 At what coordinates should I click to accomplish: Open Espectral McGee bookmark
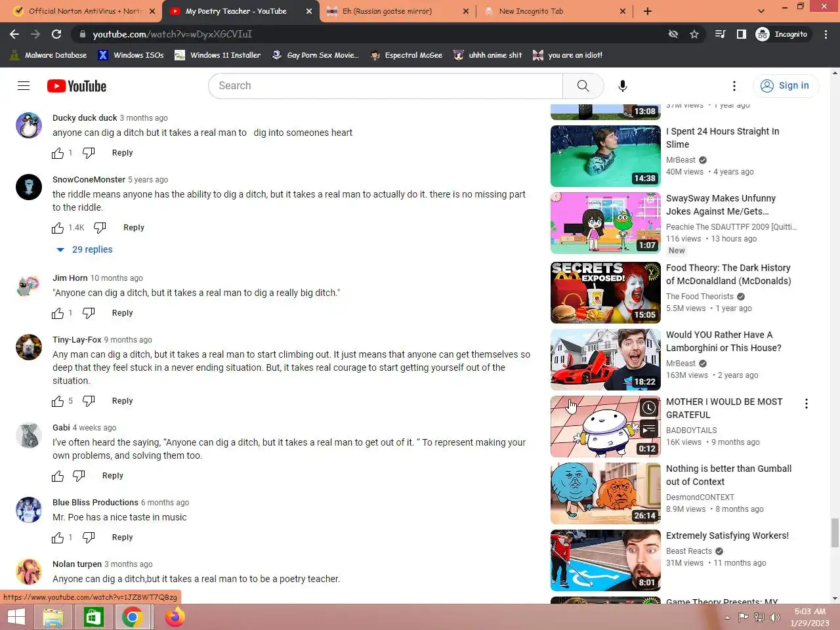click(406, 55)
